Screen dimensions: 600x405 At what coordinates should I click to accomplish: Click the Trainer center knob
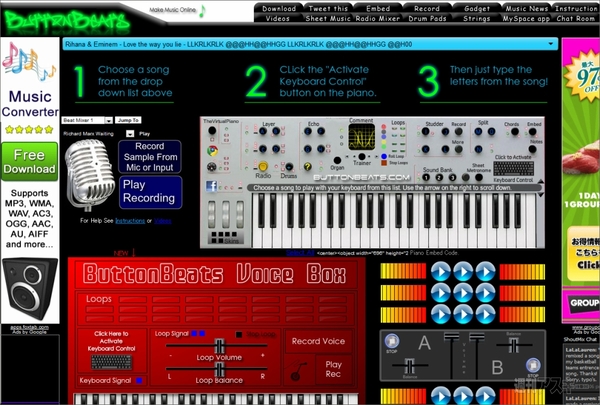pyautogui.click(x=362, y=156)
